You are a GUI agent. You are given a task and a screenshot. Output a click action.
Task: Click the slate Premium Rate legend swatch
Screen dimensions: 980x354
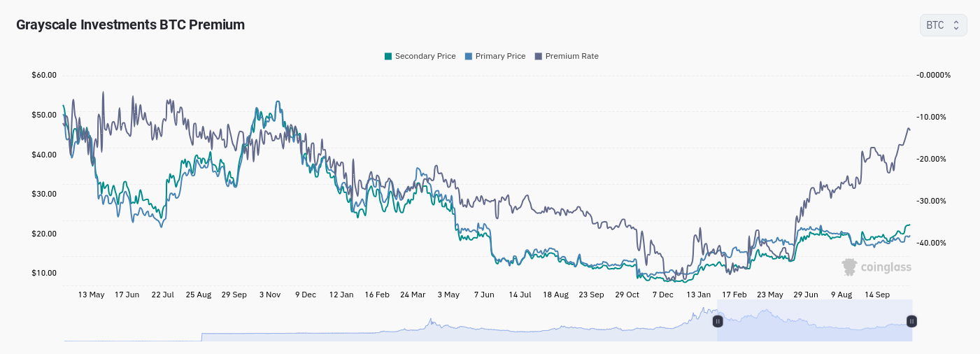[x=539, y=56]
